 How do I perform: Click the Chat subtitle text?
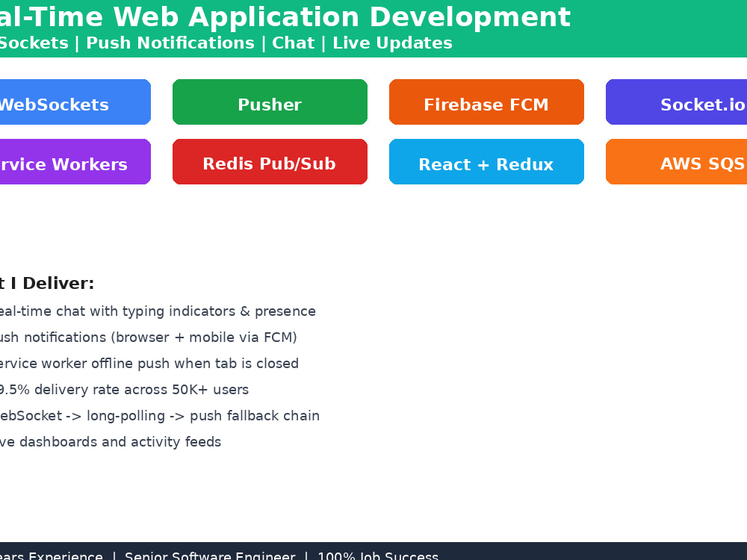coord(293,43)
